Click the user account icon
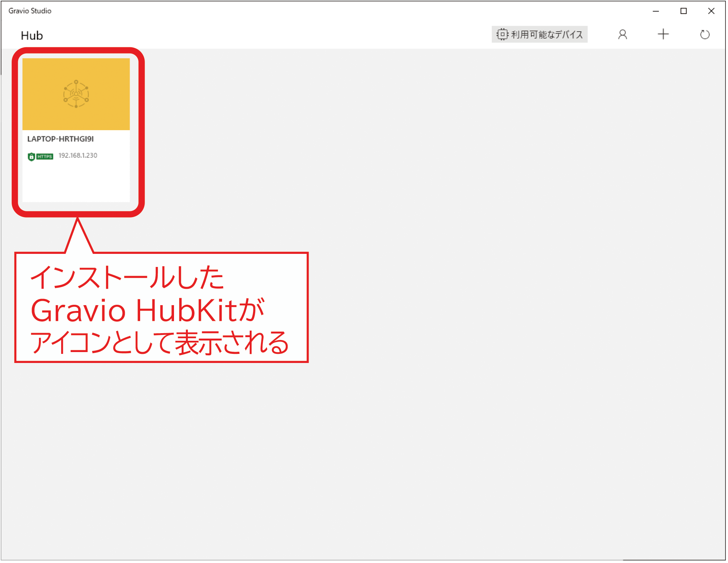The height and width of the screenshot is (563, 728). (x=623, y=35)
